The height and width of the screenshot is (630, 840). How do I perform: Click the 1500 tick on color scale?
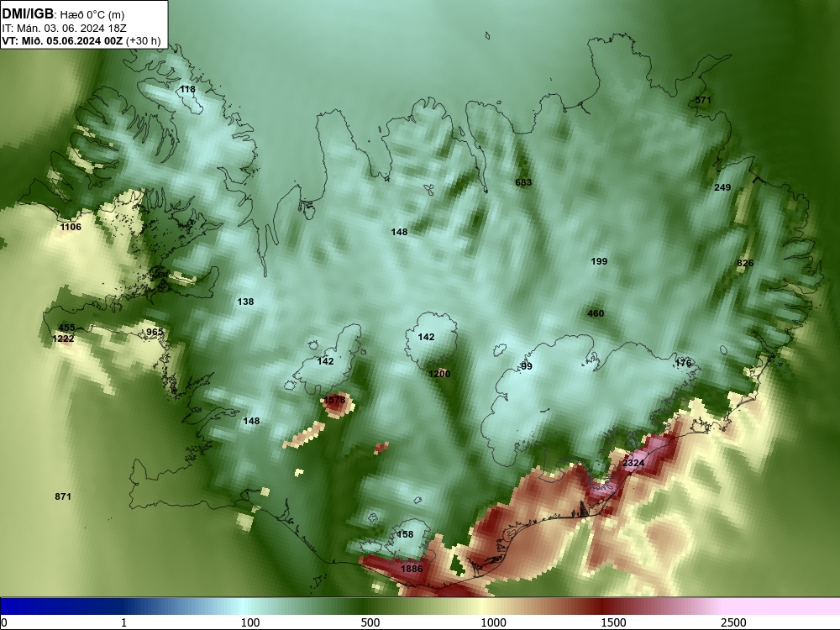[613, 622]
